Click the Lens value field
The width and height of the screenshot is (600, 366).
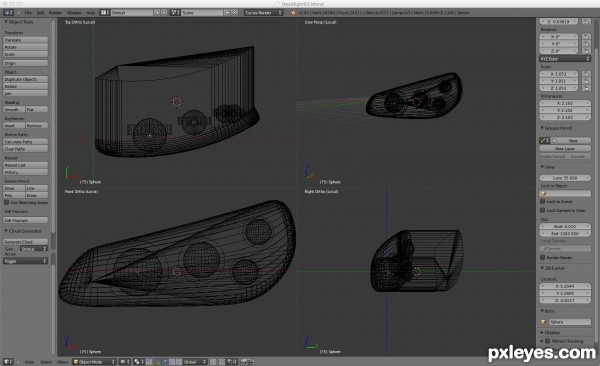tap(565, 178)
